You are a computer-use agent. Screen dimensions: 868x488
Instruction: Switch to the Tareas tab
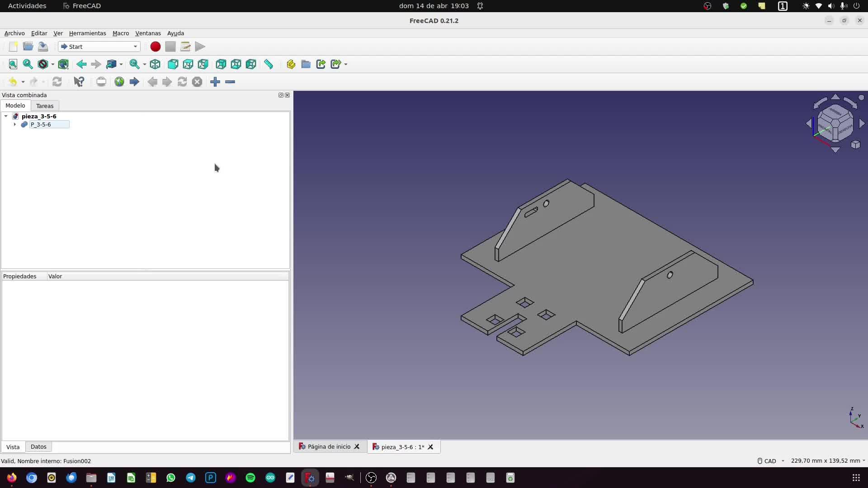[45, 106]
